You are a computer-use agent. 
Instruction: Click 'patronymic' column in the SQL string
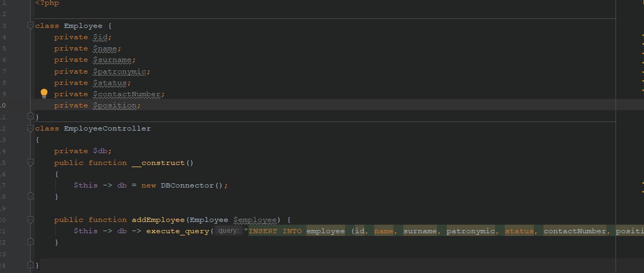[x=471, y=231]
